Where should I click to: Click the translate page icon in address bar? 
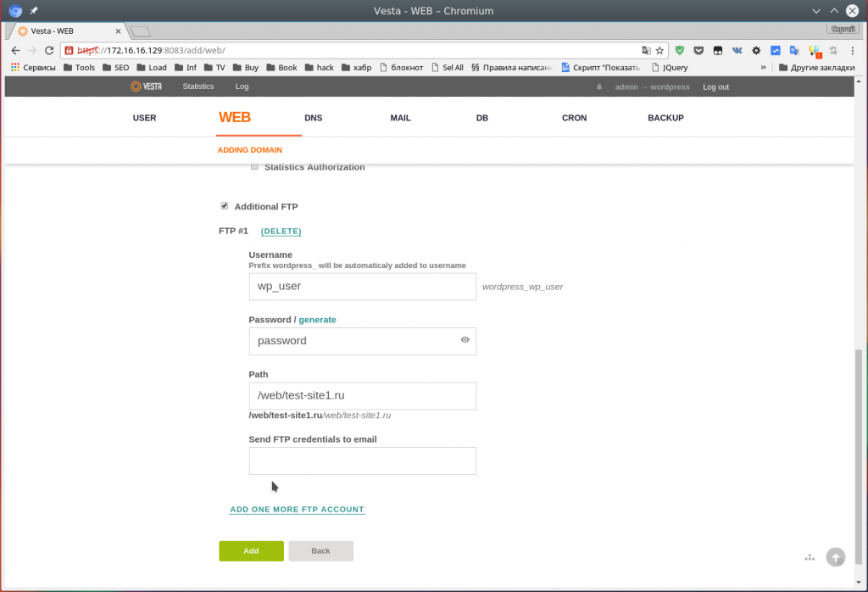pos(646,50)
